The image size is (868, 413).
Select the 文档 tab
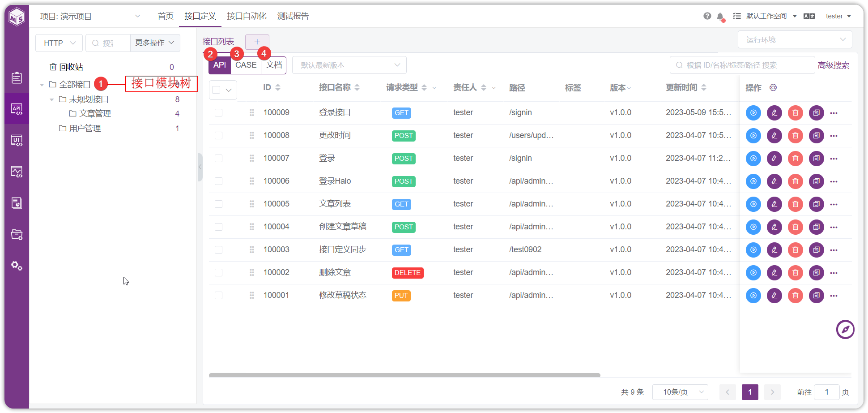tap(274, 65)
